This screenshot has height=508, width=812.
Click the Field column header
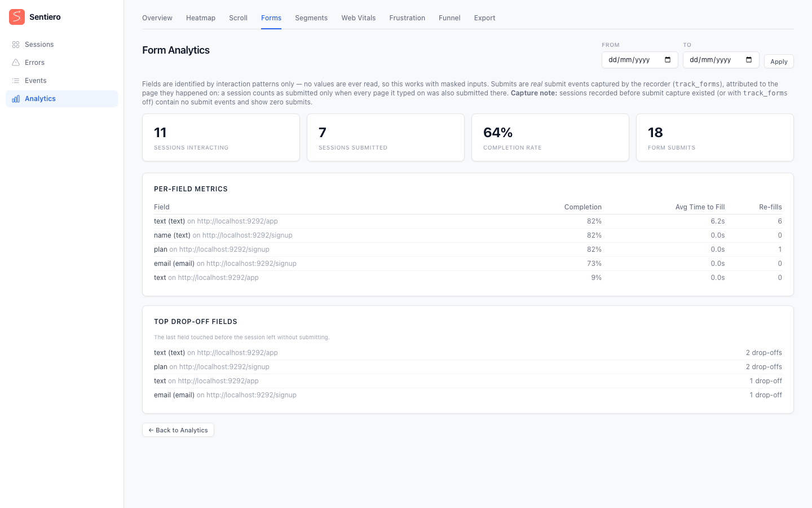click(162, 207)
